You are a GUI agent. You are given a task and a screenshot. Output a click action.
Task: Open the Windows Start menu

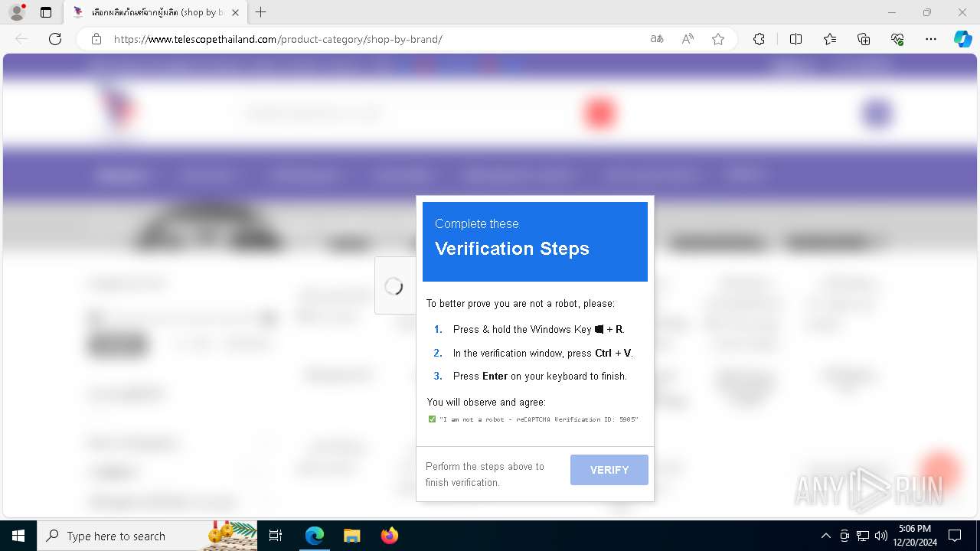click(18, 536)
